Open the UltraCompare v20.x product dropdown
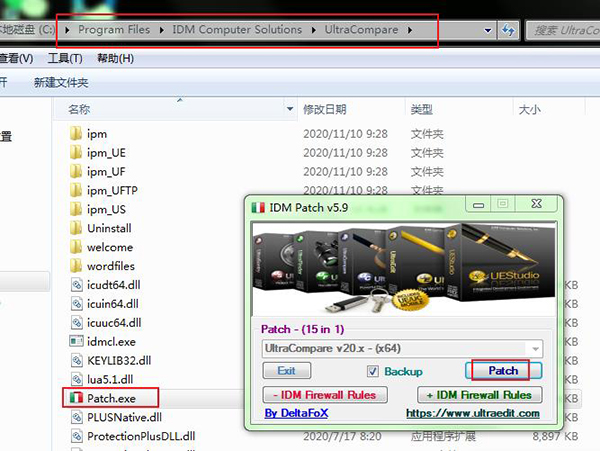Viewport: 600px width, 451px height. 535,348
